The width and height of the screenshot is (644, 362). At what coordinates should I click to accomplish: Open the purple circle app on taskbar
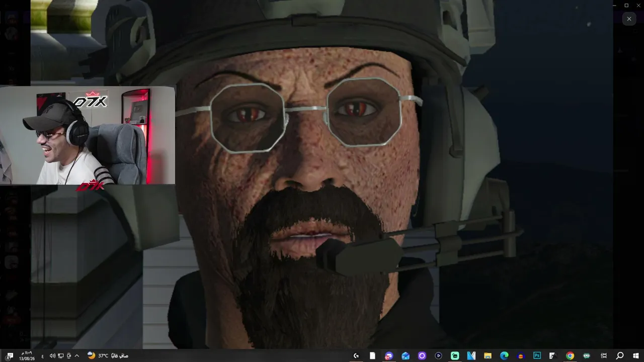(x=422, y=355)
